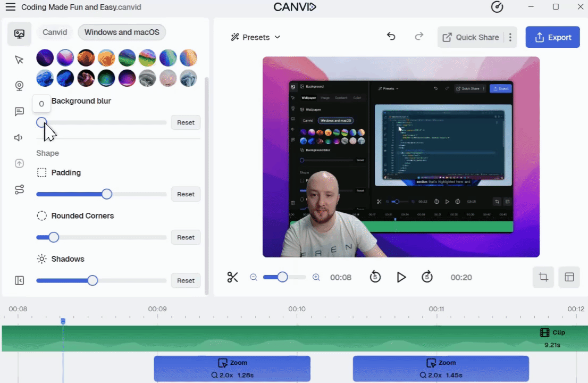Click the Rounded Corners icon
Image resolution: width=588 pixels, height=383 pixels.
coord(41,215)
